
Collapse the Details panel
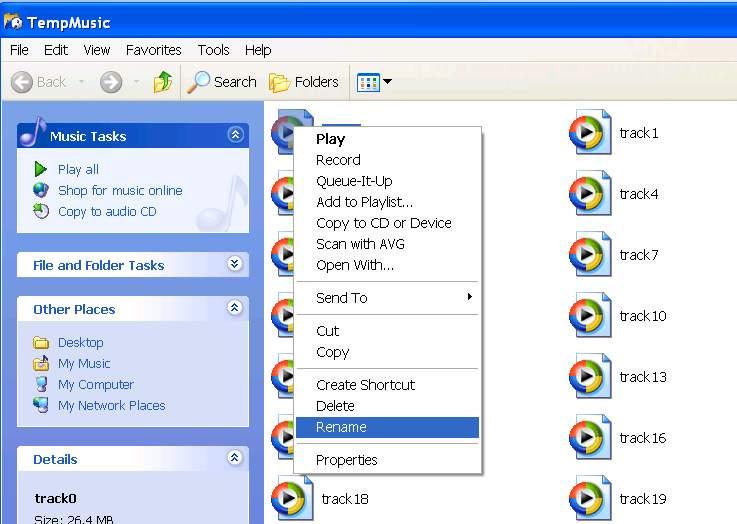point(235,458)
